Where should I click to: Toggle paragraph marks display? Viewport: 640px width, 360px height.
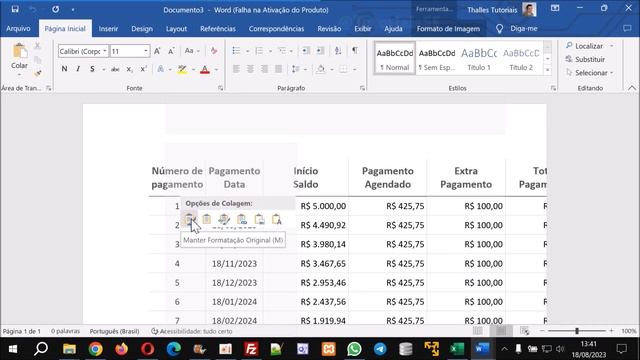[355, 51]
